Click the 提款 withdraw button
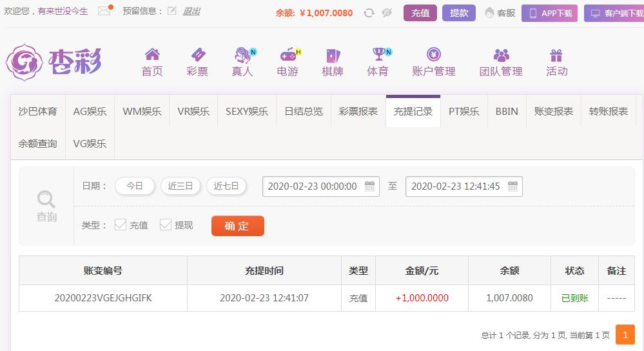 (459, 13)
